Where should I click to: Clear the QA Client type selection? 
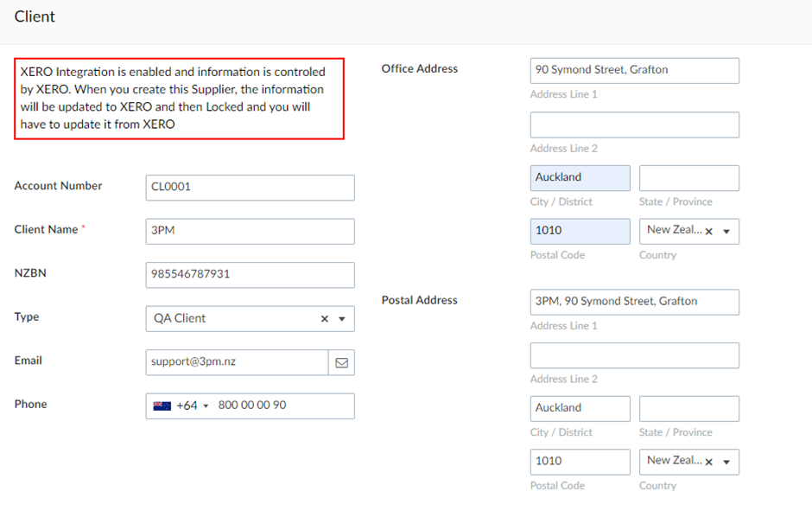pos(325,319)
